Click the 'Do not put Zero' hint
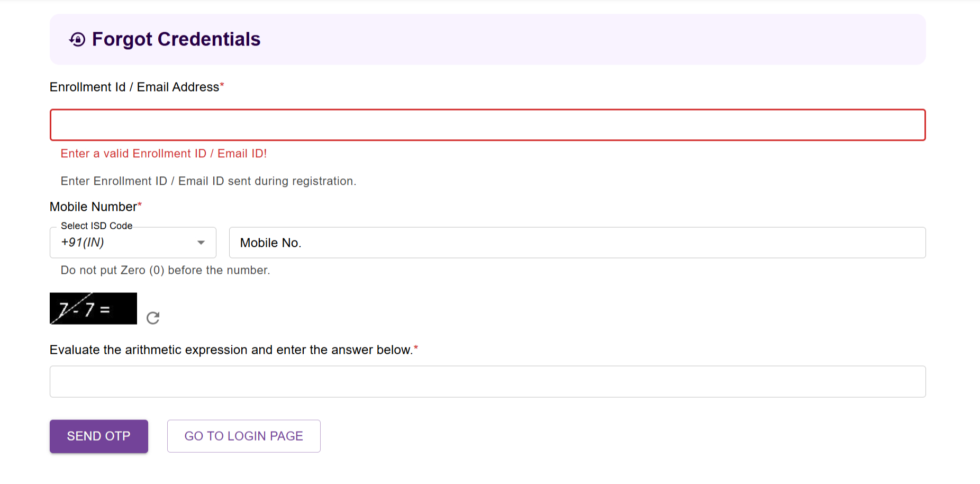Image resolution: width=980 pixels, height=484 pixels. click(x=165, y=270)
